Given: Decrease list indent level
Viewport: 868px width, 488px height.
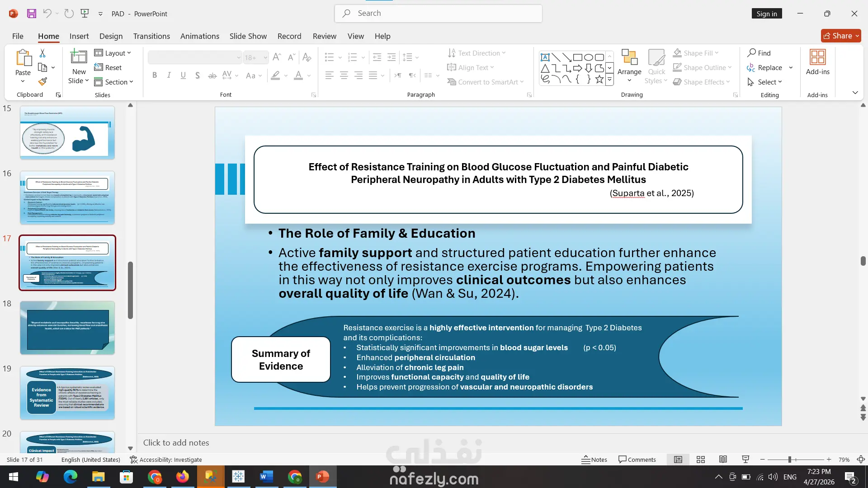Looking at the screenshot, I should 377,57.
